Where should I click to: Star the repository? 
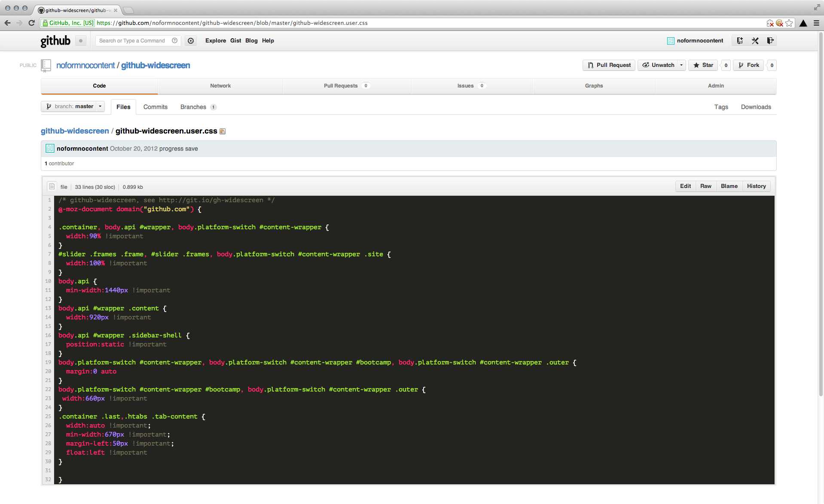703,65
